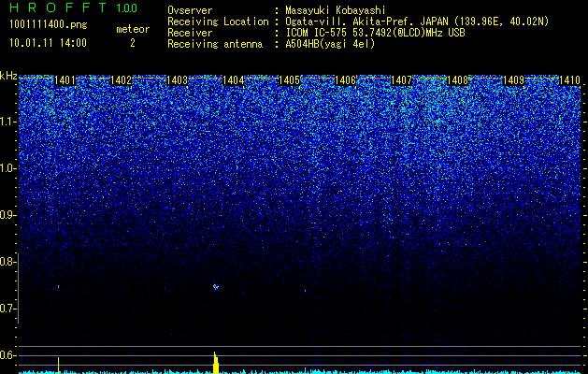Click the ICOM IC-575 receiver text

(x=375, y=33)
